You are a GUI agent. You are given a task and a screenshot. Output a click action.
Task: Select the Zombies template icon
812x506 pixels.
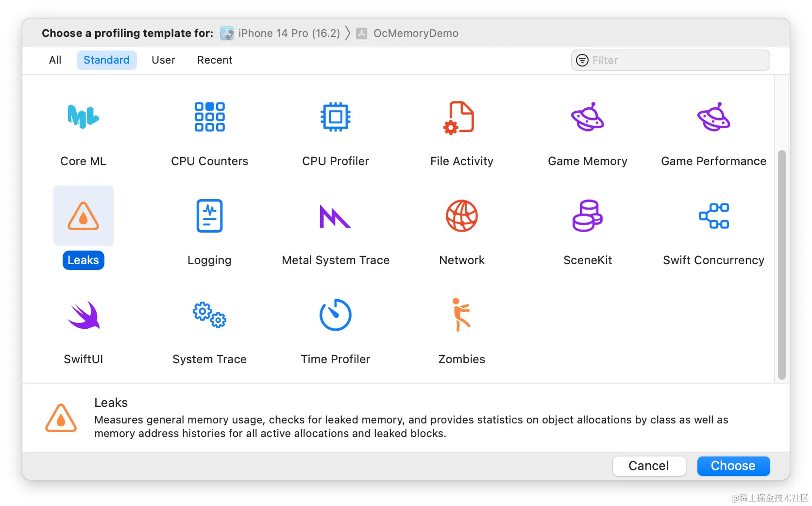pyautogui.click(x=461, y=315)
